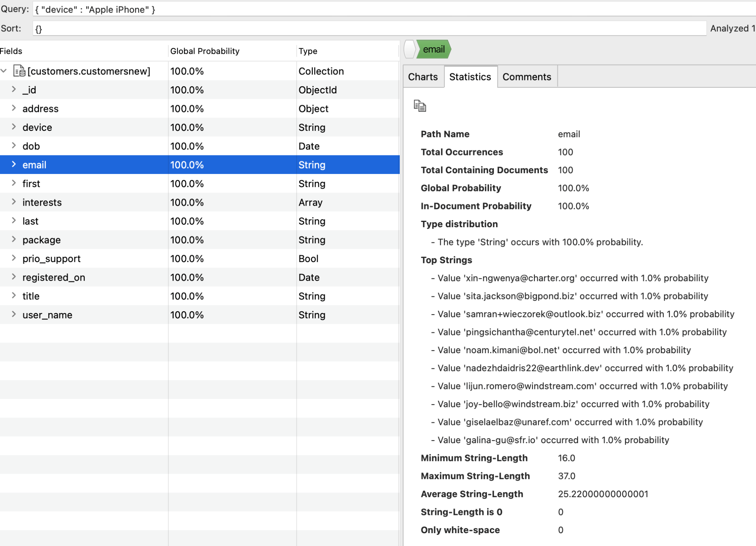The width and height of the screenshot is (756, 546).
Task: Select the package field row
Action: pyautogui.click(x=200, y=240)
